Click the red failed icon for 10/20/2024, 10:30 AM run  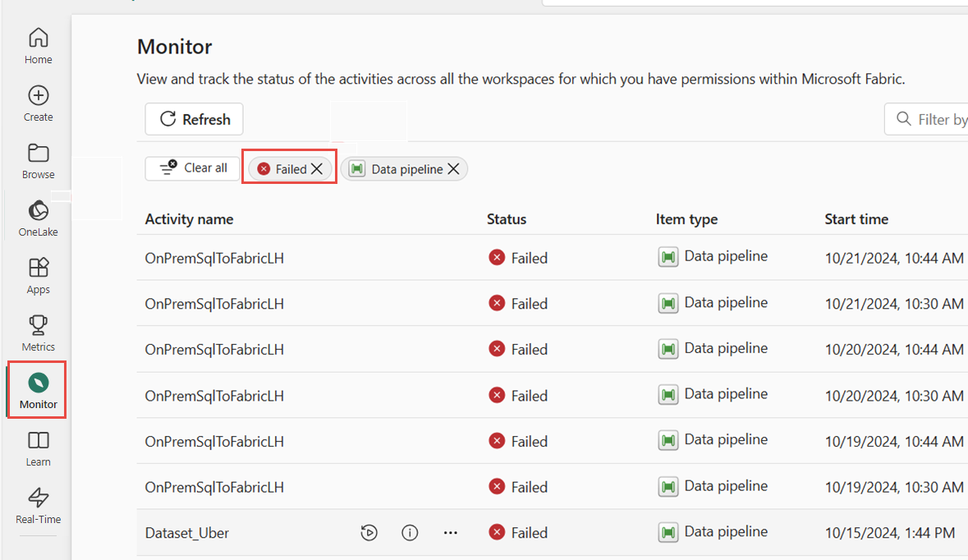[497, 395]
